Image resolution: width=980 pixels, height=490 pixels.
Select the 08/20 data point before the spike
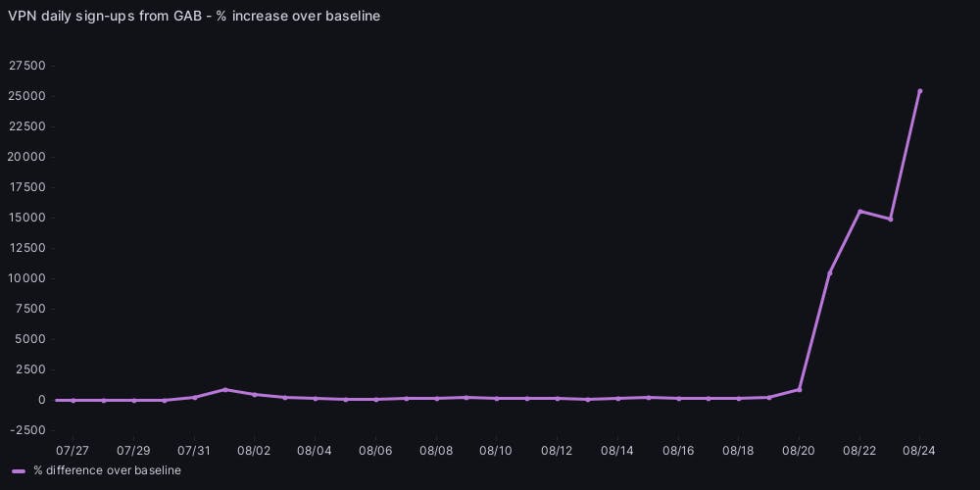pos(799,389)
